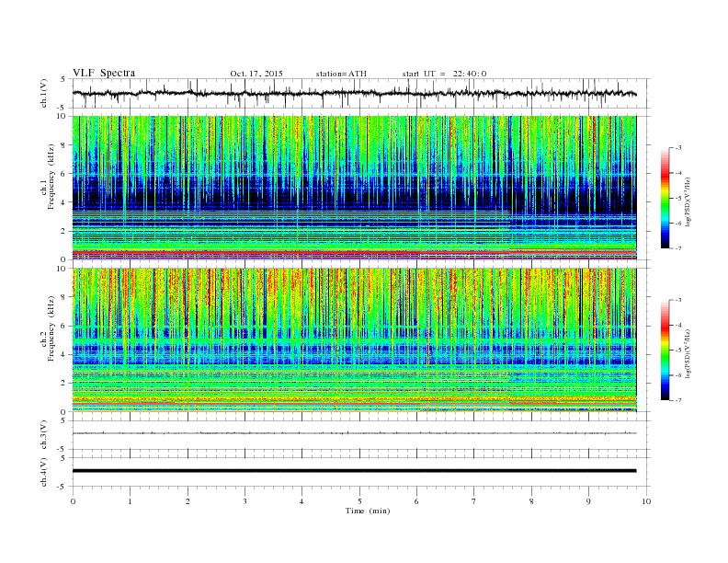Click the "-4" tick on ch.2 colorbar
This screenshot has height=563, width=728.
[x=678, y=325]
